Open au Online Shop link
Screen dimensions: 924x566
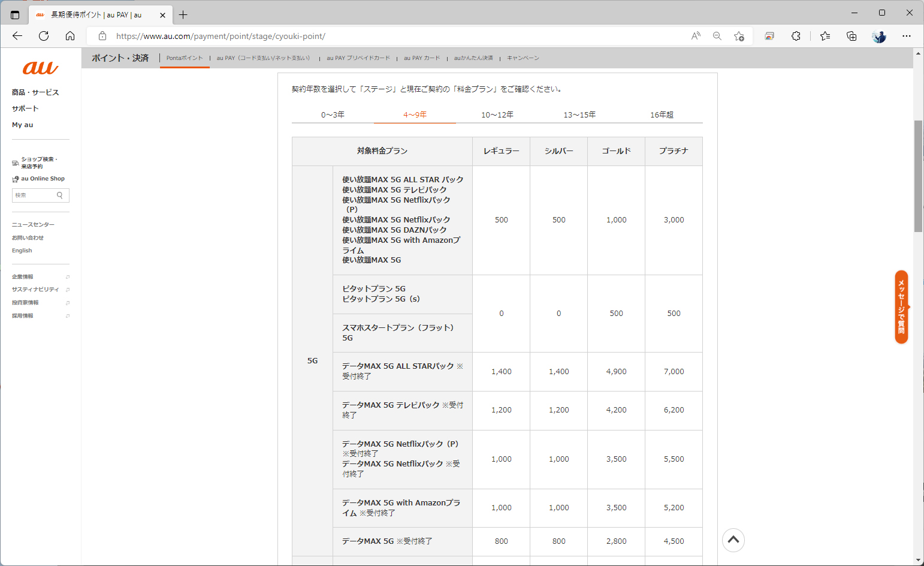pos(43,179)
